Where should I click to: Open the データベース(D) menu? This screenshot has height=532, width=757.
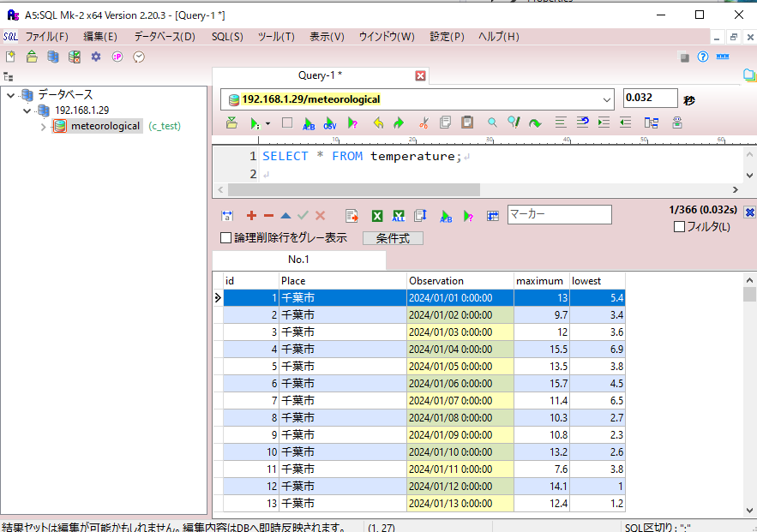click(165, 37)
